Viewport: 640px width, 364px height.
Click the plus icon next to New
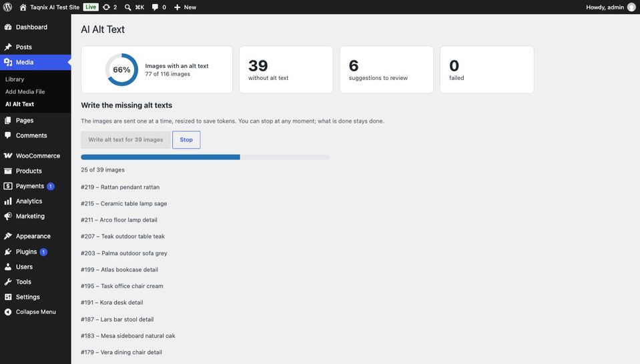(177, 7)
